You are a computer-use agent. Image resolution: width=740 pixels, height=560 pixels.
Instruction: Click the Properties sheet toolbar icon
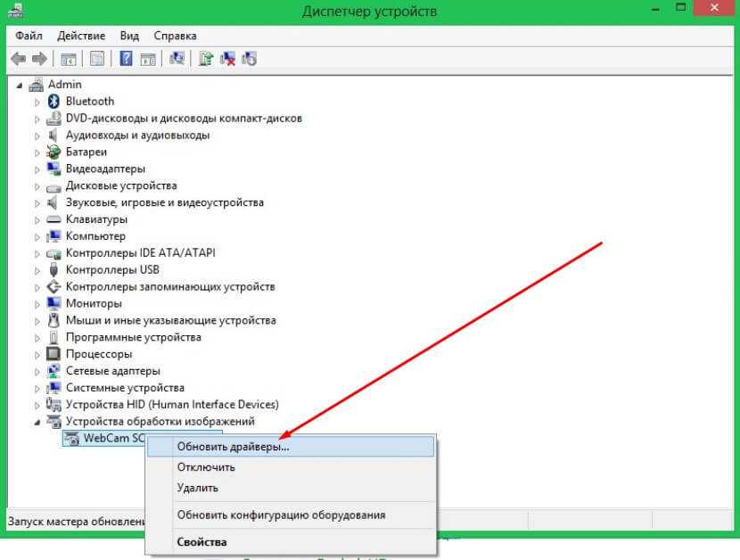[97, 59]
